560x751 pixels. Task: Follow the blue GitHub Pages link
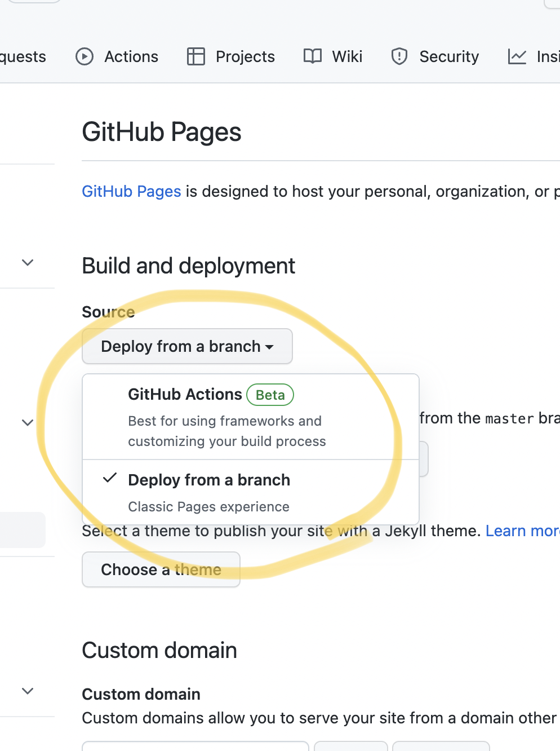(x=131, y=192)
